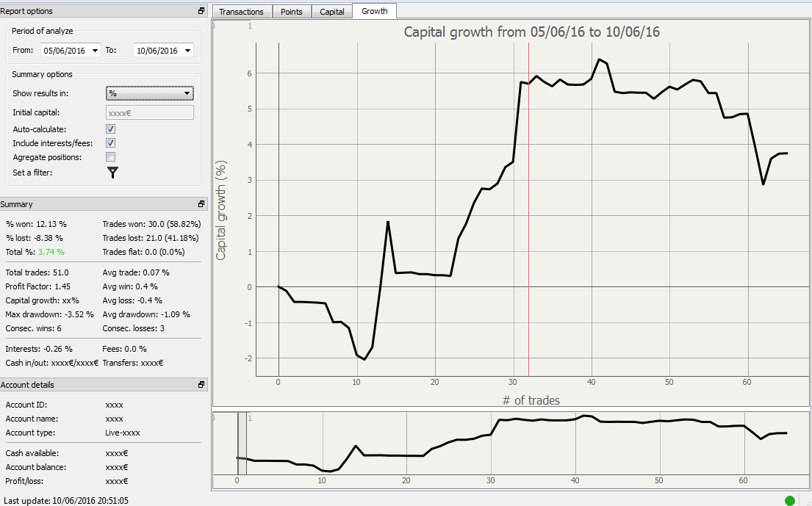
Task: Click the Account type value Live-xxxx
Action: pyautogui.click(x=123, y=433)
